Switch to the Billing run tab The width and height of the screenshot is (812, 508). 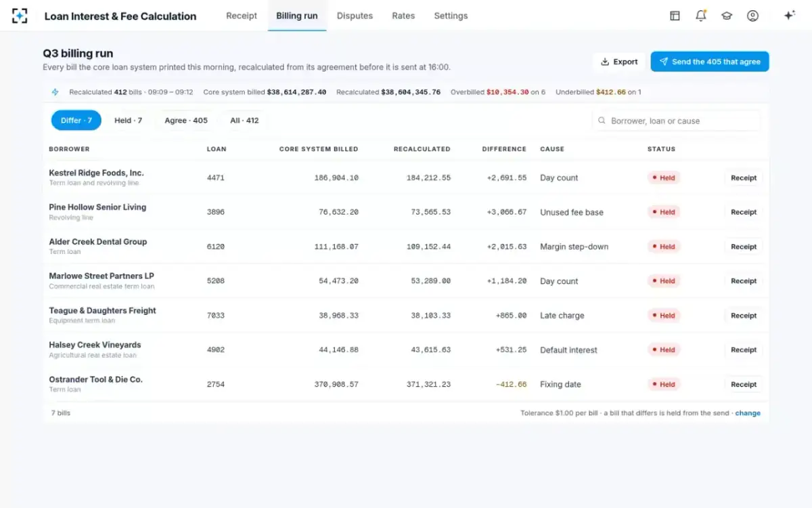tap(297, 16)
